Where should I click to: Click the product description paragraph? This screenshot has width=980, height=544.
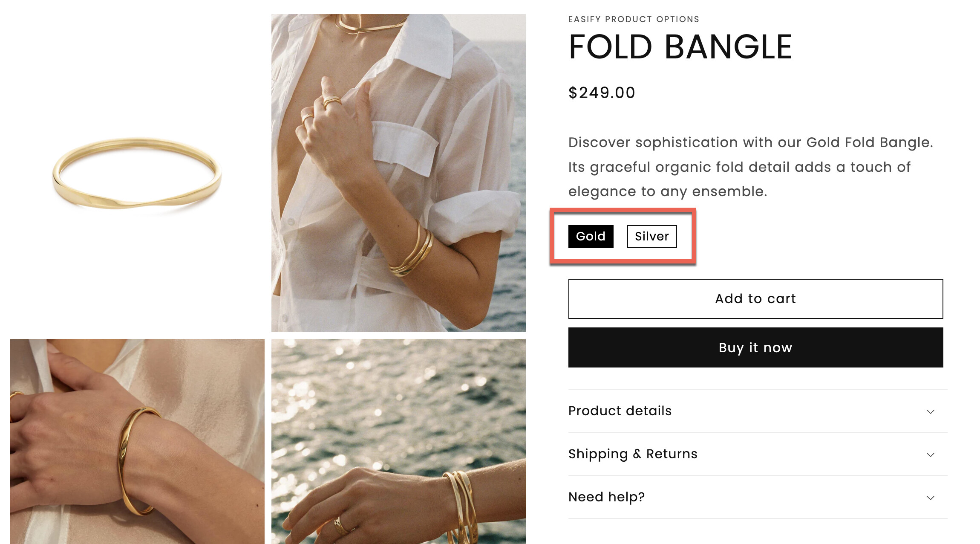coord(750,167)
